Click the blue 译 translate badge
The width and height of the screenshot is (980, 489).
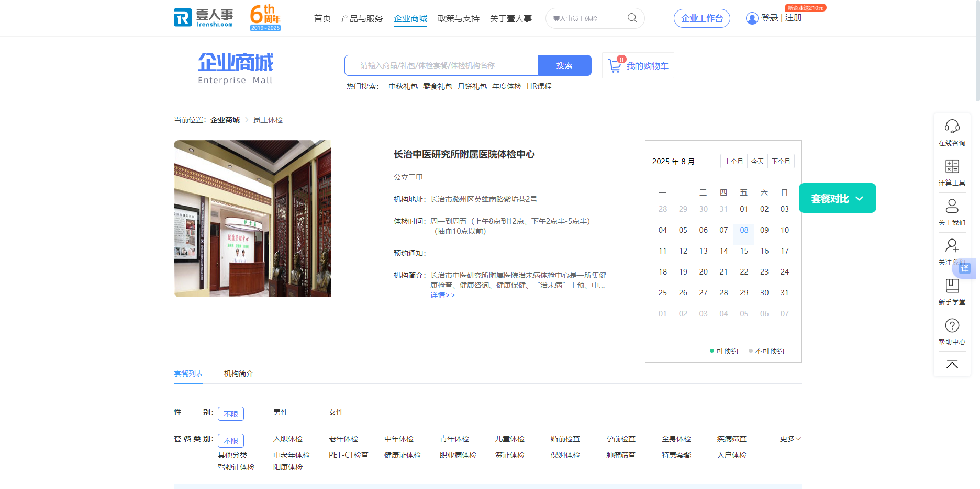coord(965,268)
